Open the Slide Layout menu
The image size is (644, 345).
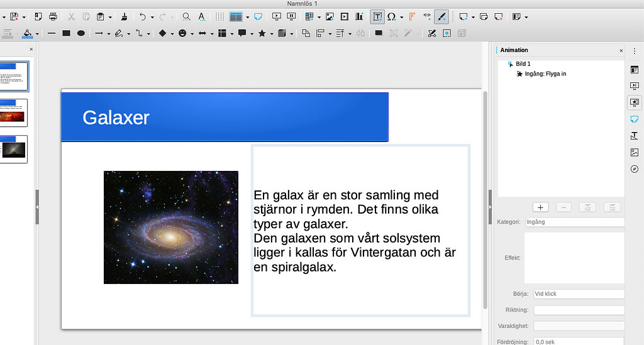[x=517, y=17]
